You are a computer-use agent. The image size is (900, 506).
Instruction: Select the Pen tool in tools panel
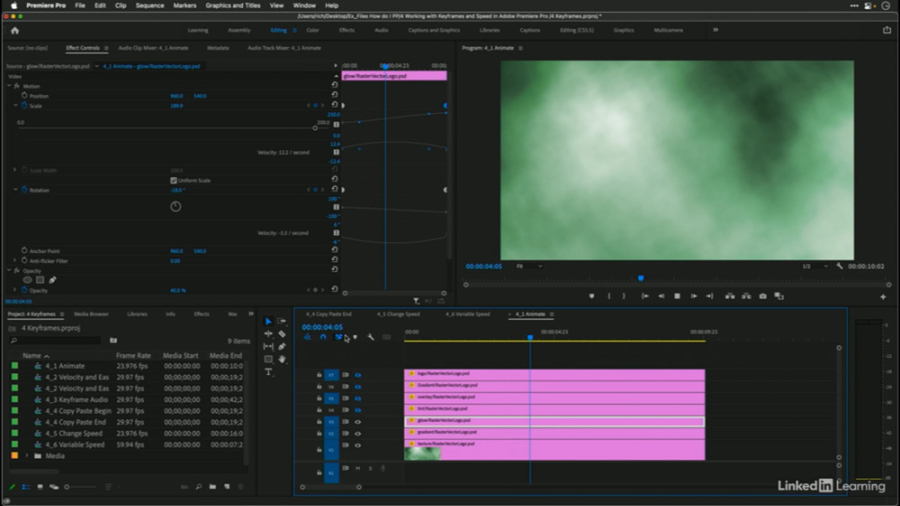(282, 347)
